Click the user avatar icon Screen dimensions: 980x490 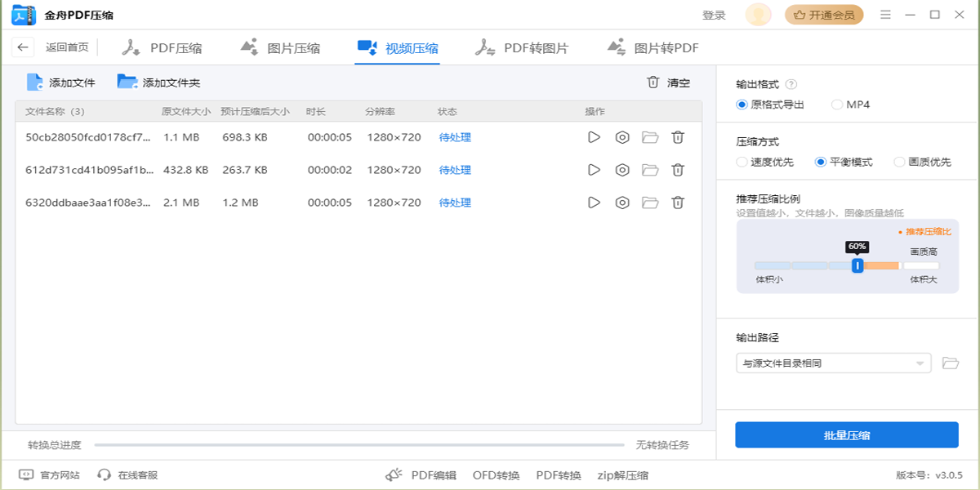(759, 15)
